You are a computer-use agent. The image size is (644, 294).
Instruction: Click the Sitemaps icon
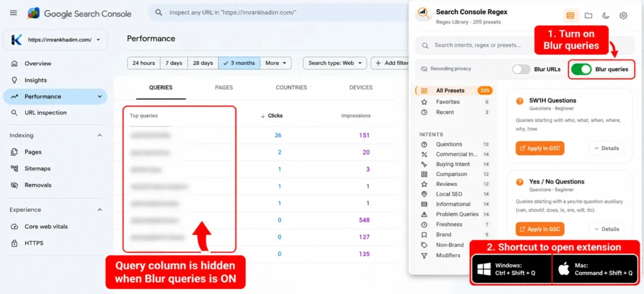coord(14,168)
